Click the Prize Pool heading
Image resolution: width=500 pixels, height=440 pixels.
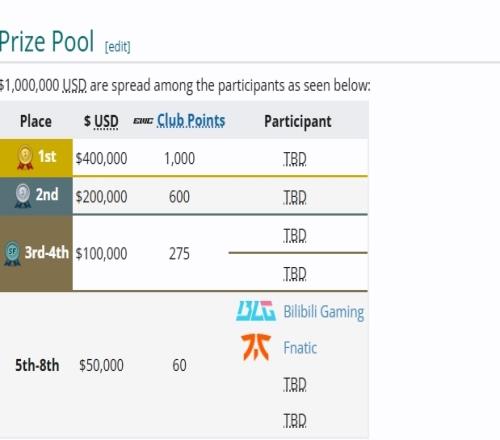pos(47,41)
